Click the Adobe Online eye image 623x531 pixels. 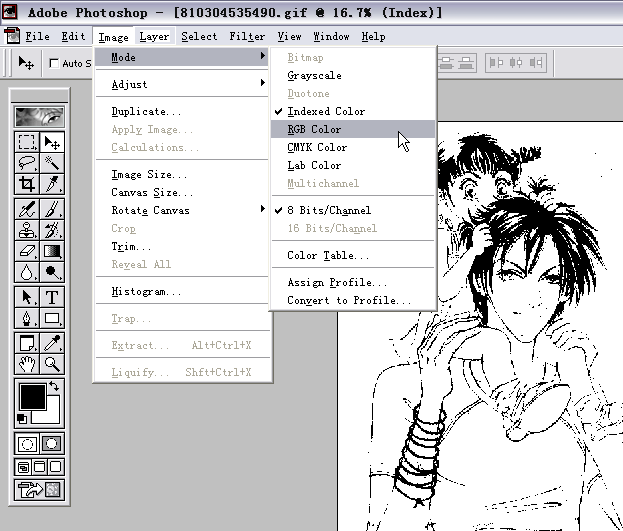[39, 116]
